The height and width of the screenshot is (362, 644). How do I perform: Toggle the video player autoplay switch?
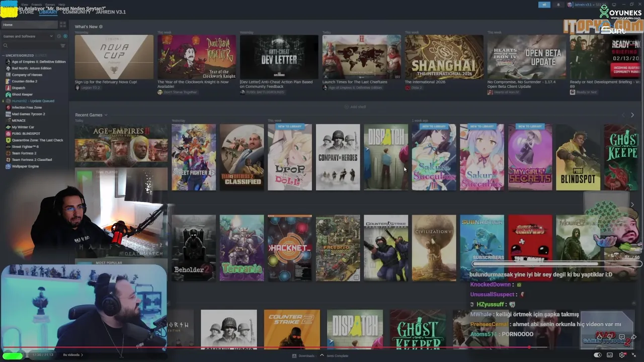point(598,355)
